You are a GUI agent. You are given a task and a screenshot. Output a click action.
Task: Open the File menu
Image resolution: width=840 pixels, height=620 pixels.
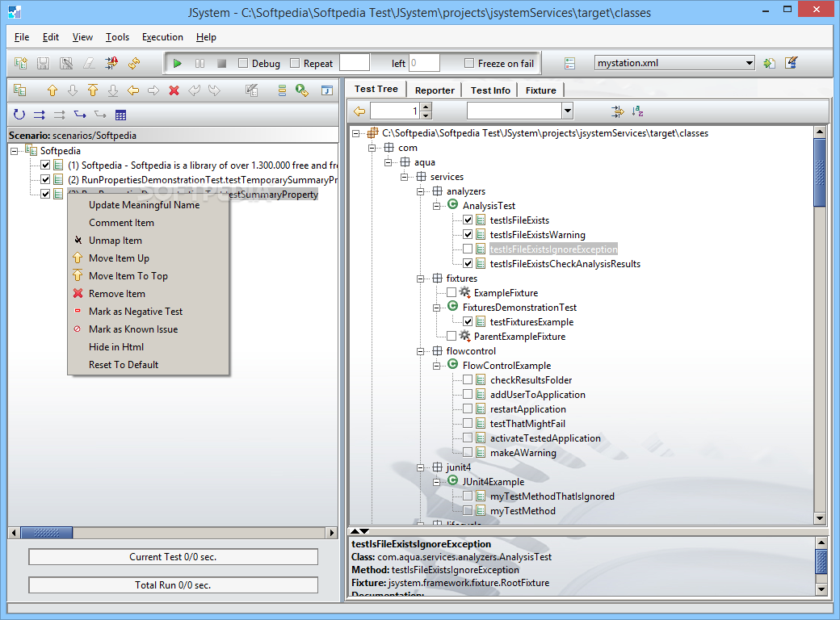click(22, 37)
